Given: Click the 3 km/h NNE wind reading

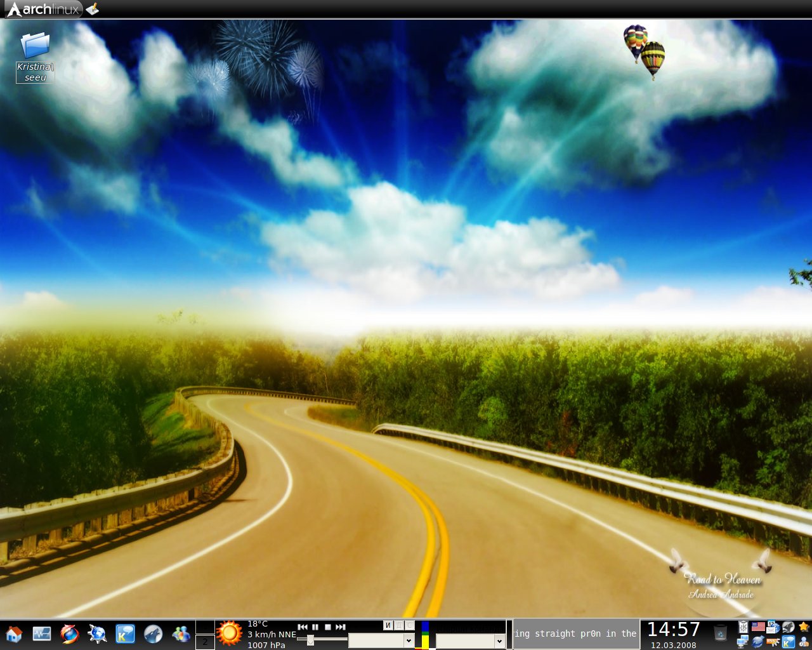Looking at the screenshot, I should 272,634.
